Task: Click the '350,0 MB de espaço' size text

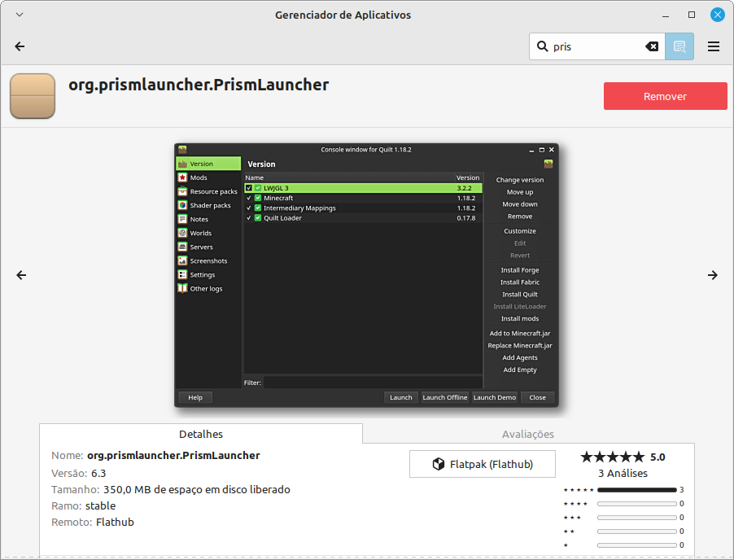Action: click(197, 490)
